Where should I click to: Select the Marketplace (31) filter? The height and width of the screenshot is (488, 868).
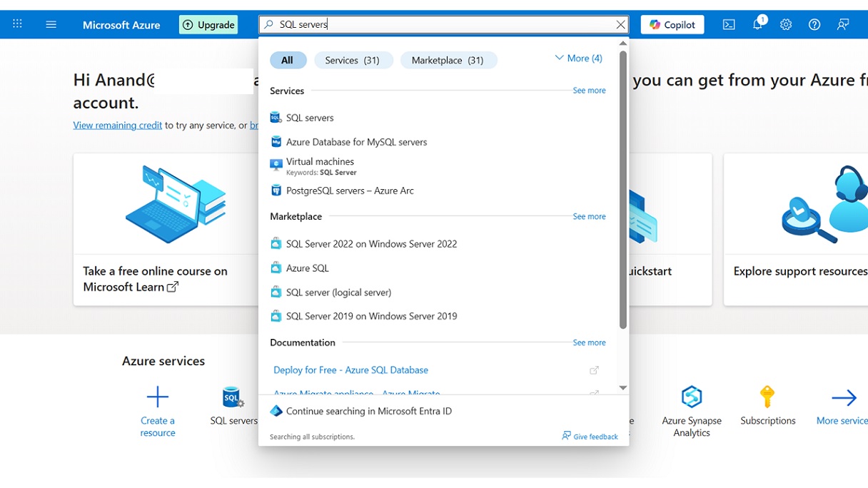[x=448, y=60]
